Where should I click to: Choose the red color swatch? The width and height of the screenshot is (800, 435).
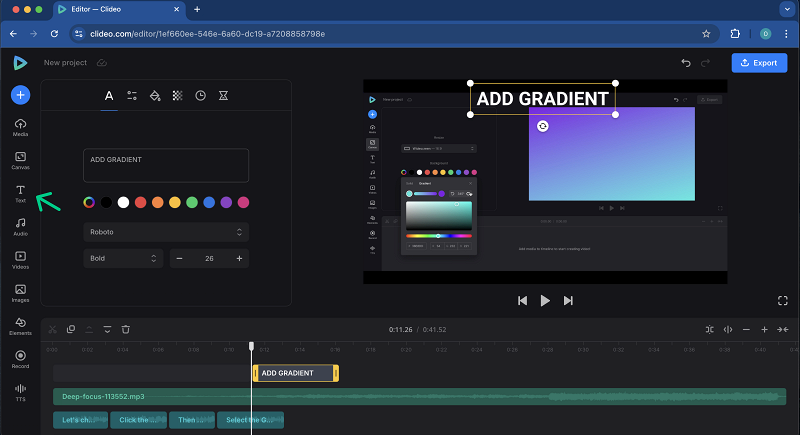coord(140,202)
